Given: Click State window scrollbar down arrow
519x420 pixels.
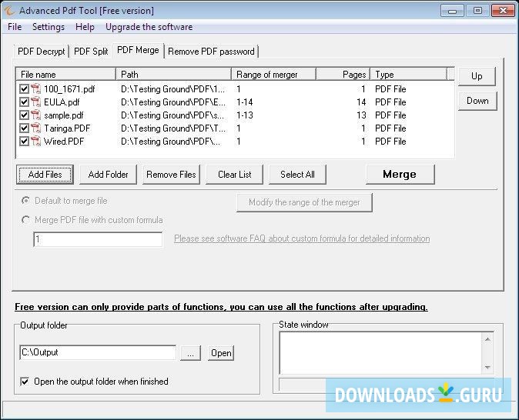Looking at the screenshot, I should click(487, 367).
